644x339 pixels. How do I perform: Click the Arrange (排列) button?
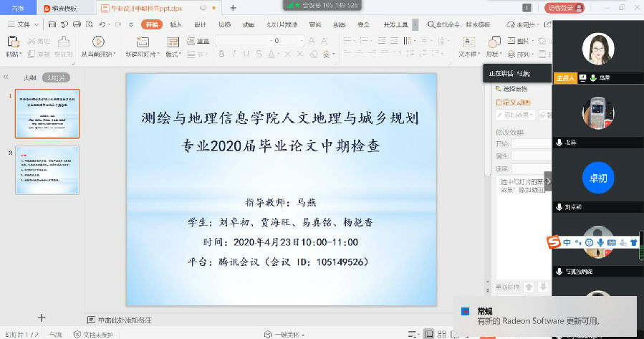519,54
